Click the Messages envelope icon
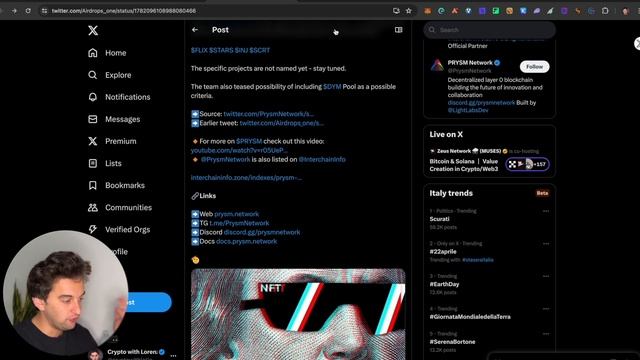This screenshot has height=360, width=640. pyautogui.click(x=93, y=119)
